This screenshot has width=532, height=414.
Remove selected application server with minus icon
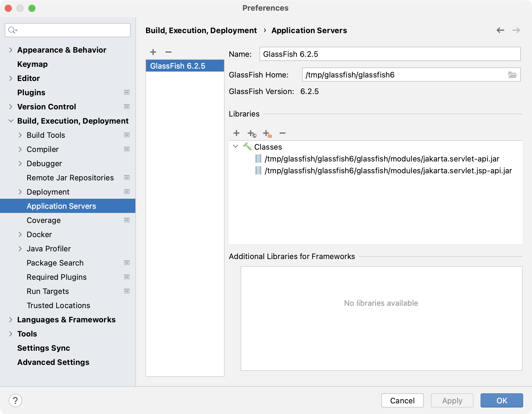pos(168,52)
